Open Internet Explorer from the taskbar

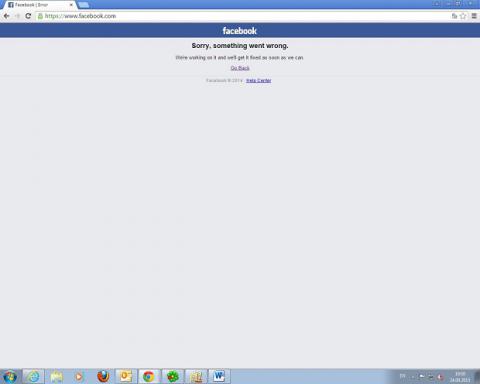(33, 376)
